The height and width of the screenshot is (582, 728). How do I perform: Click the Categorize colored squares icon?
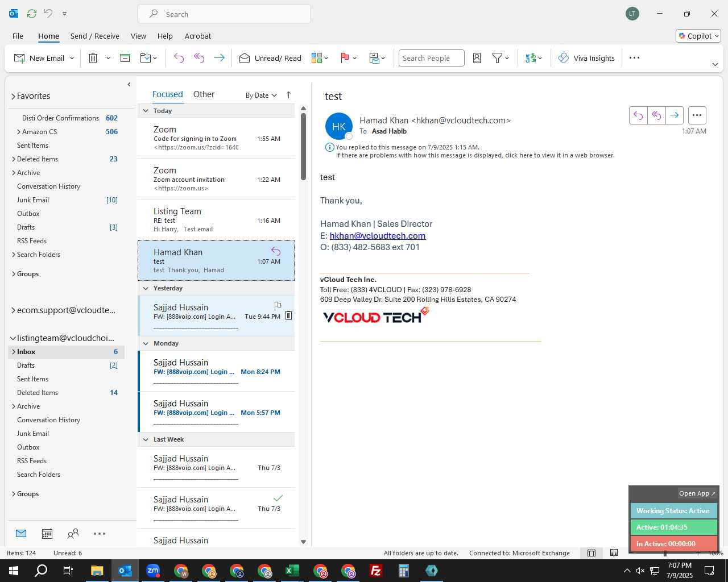point(317,58)
